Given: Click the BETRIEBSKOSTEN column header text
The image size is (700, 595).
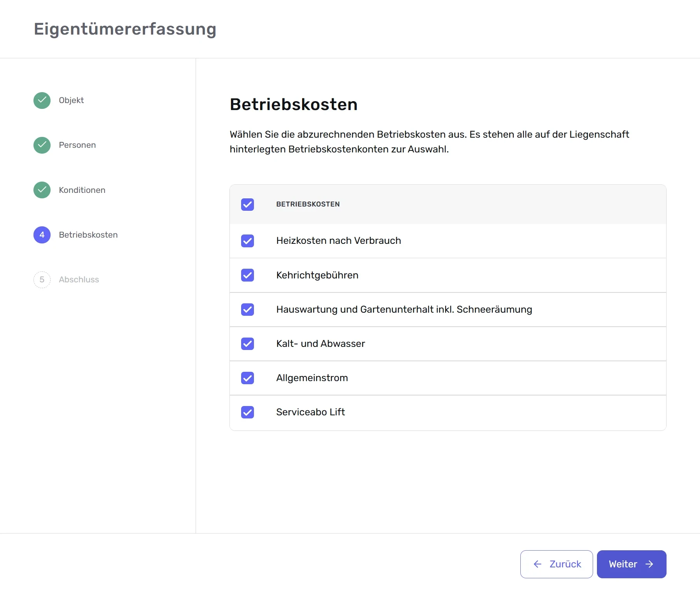Looking at the screenshot, I should click(308, 204).
